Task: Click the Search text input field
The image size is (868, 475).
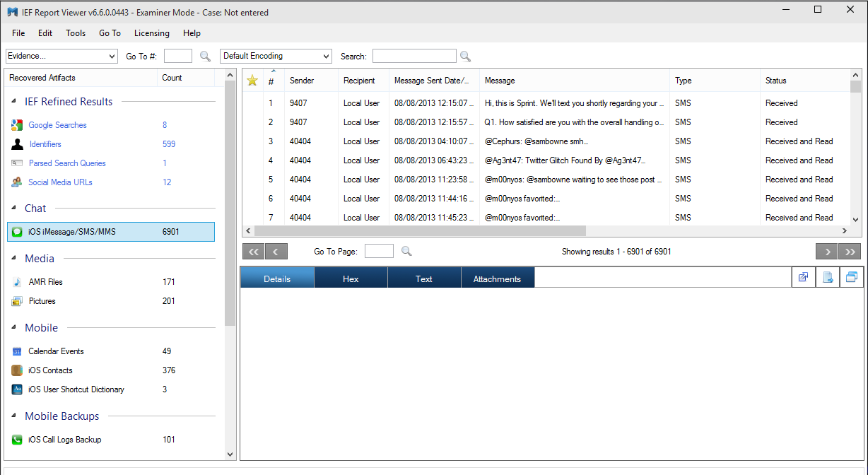Action: pos(414,56)
